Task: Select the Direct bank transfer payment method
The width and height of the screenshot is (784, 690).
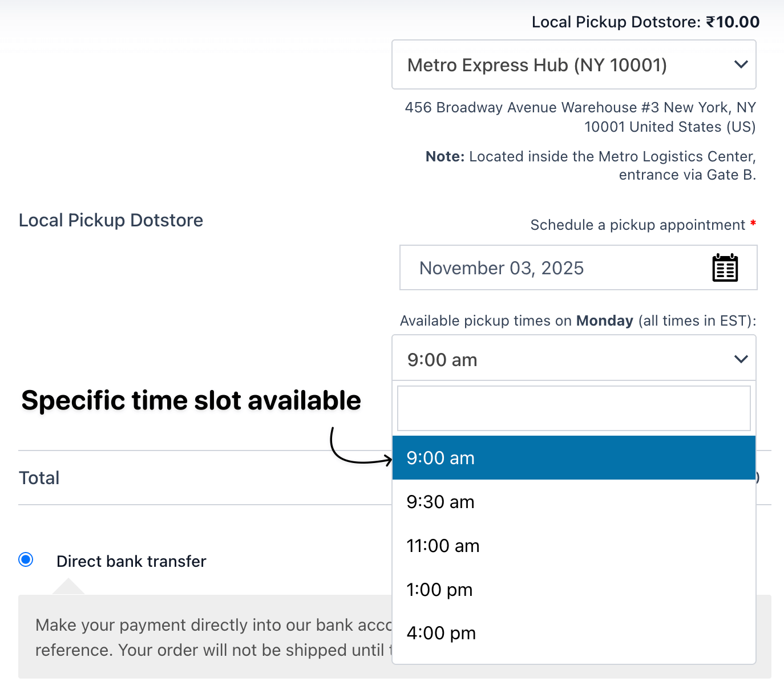Action: click(25, 561)
